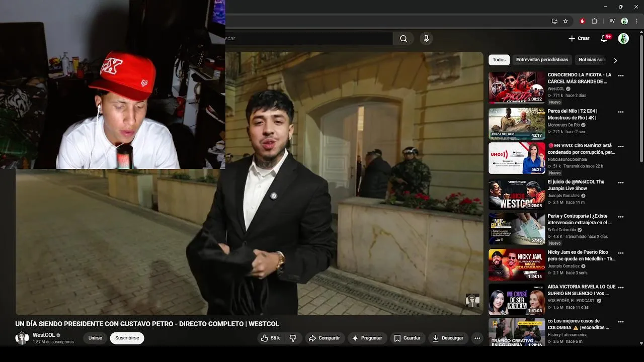This screenshot has height=362, width=644.
Task: Start voice search with microphone icon
Action: 426,39
